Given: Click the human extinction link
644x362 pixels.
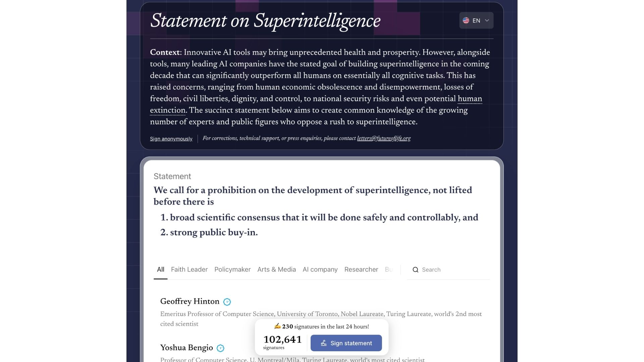Looking at the screenshot, I should click(470, 99).
